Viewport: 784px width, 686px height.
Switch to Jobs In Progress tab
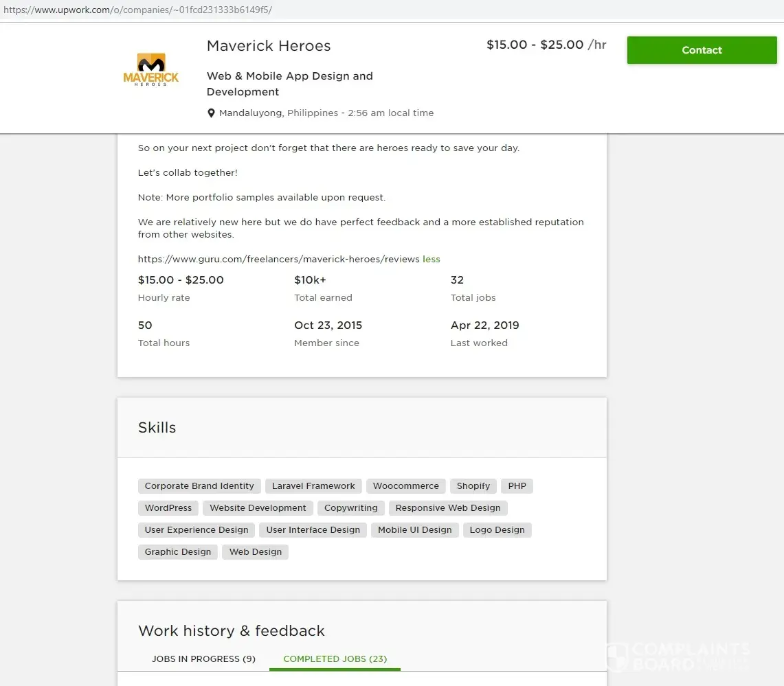coord(203,659)
